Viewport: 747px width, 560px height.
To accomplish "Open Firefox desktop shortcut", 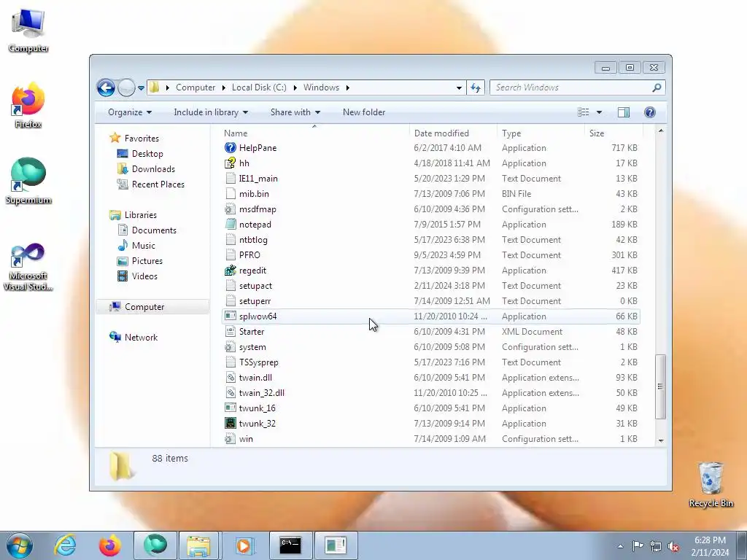I will coord(28,105).
